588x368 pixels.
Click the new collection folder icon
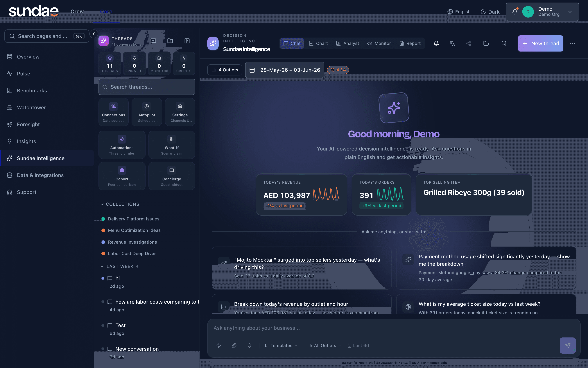click(x=170, y=41)
